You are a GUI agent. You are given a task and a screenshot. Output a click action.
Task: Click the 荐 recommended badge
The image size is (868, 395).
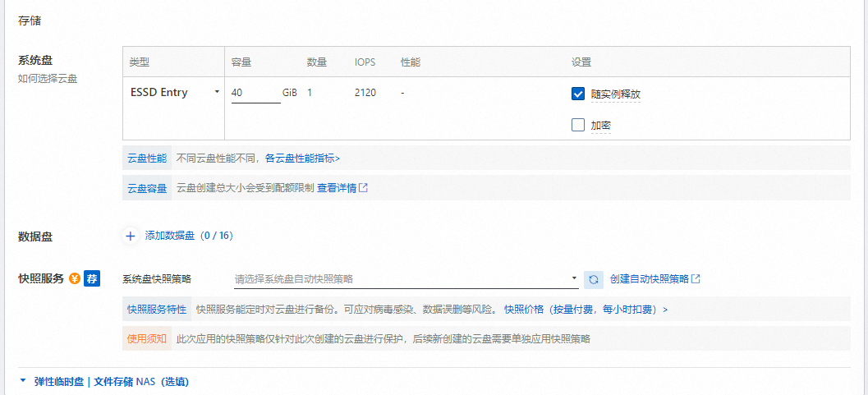[x=92, y=278]
